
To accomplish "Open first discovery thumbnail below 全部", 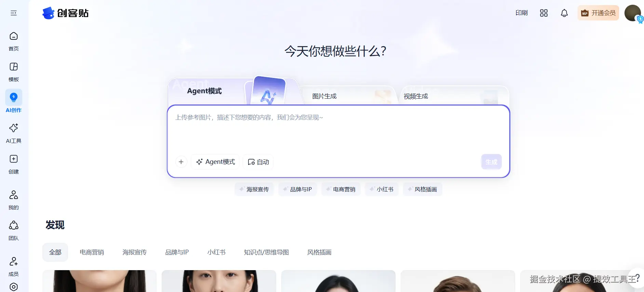I will (x=99, y=281).
